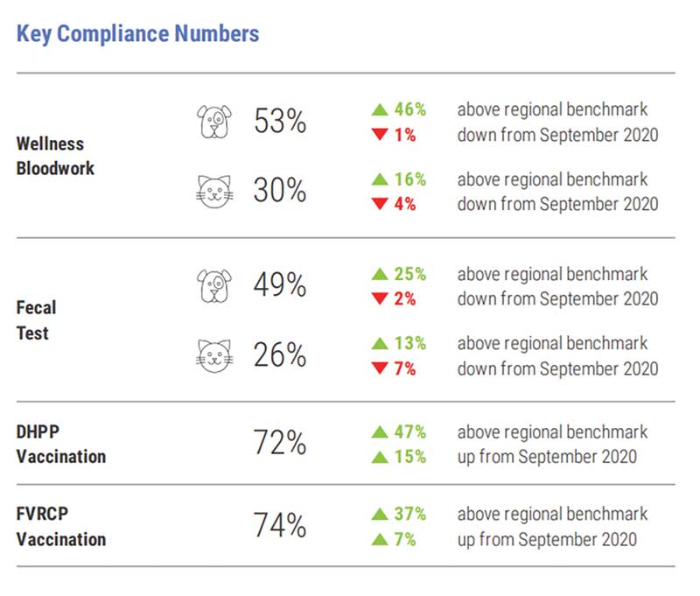The height and width of the screenshot is (596, 700).
Task: Click the dog icon beside Wellness Bloodwork 53%
Action: click(214, 122)
